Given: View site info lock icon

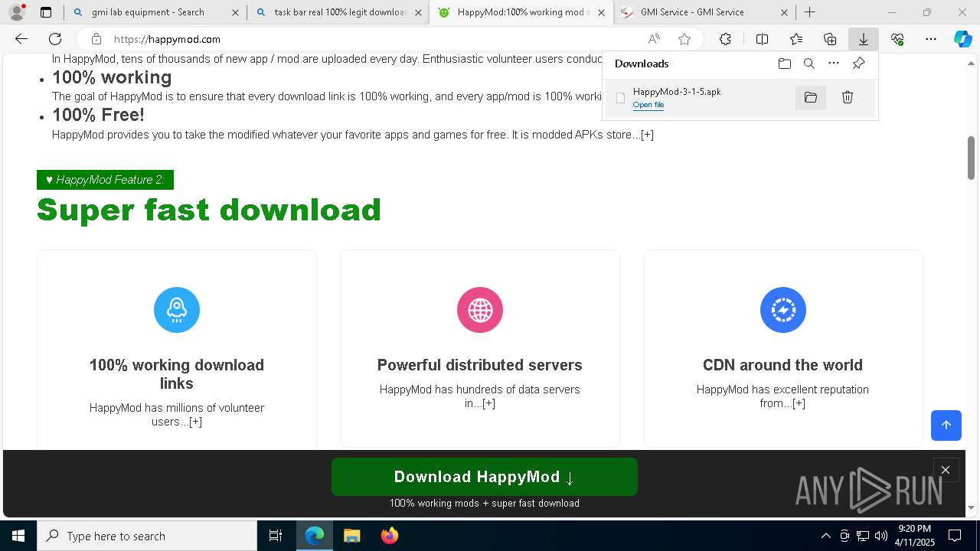Looking at the screenshot, I should (96, 39).
